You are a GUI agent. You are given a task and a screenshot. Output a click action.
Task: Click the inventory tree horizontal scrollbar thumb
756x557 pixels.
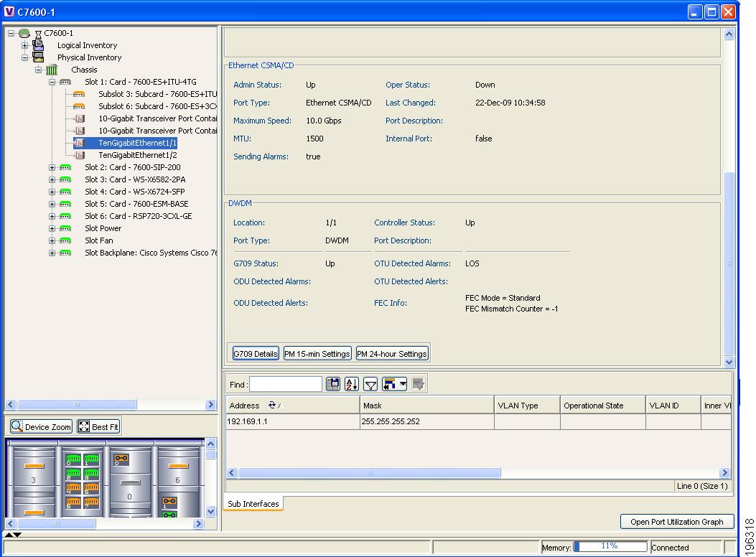[x=77, y=404]
